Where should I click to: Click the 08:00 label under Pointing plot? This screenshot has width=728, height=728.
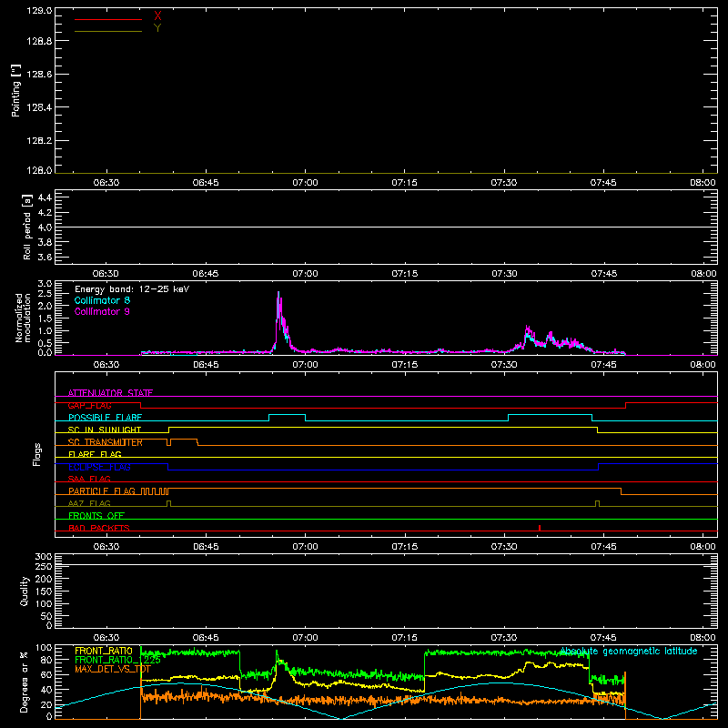click(x=703, y=183)
